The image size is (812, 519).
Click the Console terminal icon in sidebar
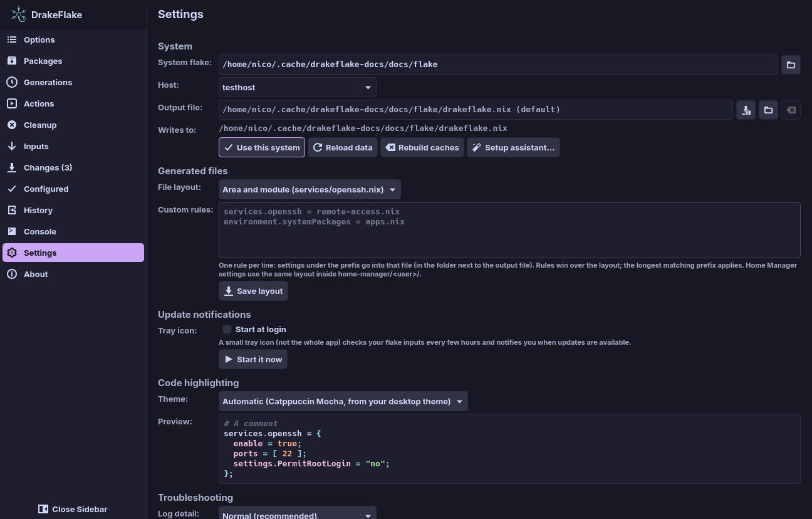(12, 231)
